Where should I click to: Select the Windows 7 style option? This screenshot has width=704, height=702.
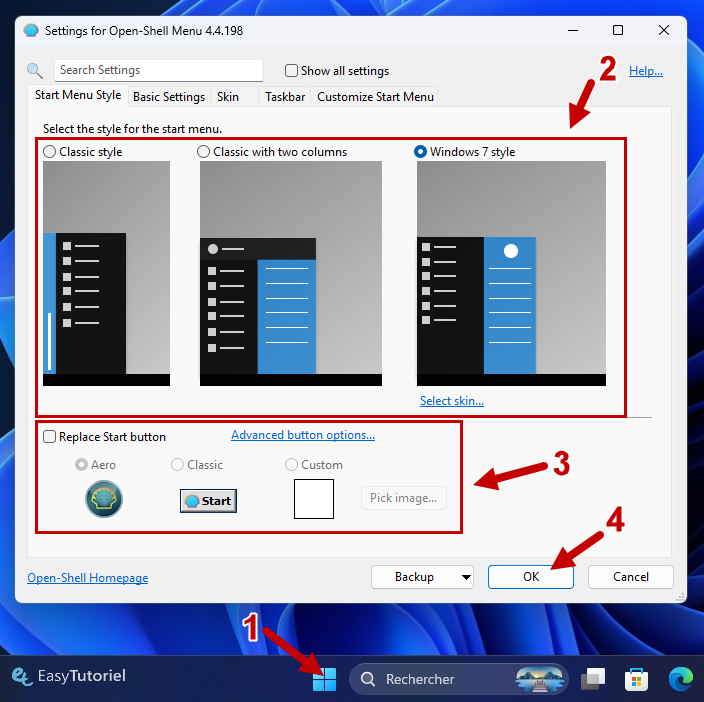pos(420,152)
